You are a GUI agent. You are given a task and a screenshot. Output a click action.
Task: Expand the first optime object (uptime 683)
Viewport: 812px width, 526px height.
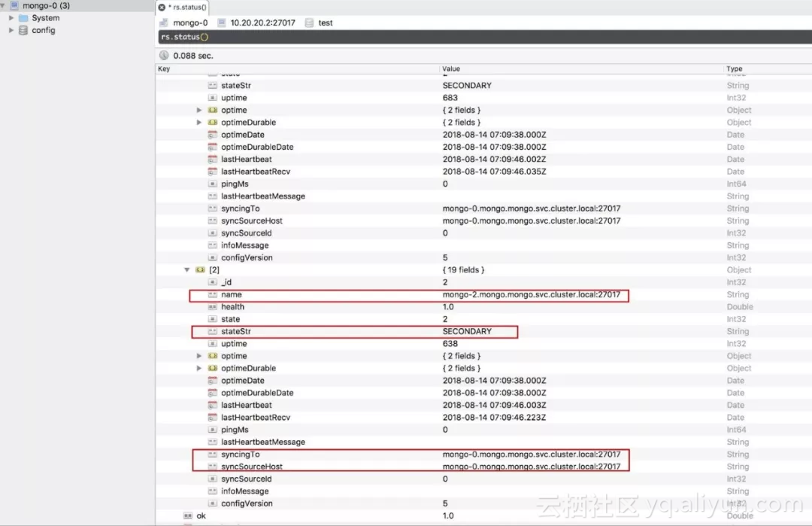pyautogui.click(x=198, y=110)
